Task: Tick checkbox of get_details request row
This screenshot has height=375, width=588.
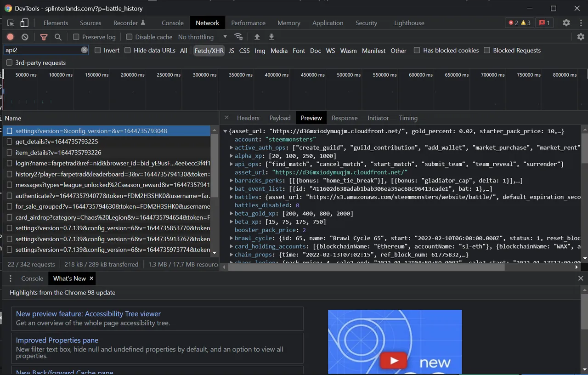Action: click(x=9, y=142)
